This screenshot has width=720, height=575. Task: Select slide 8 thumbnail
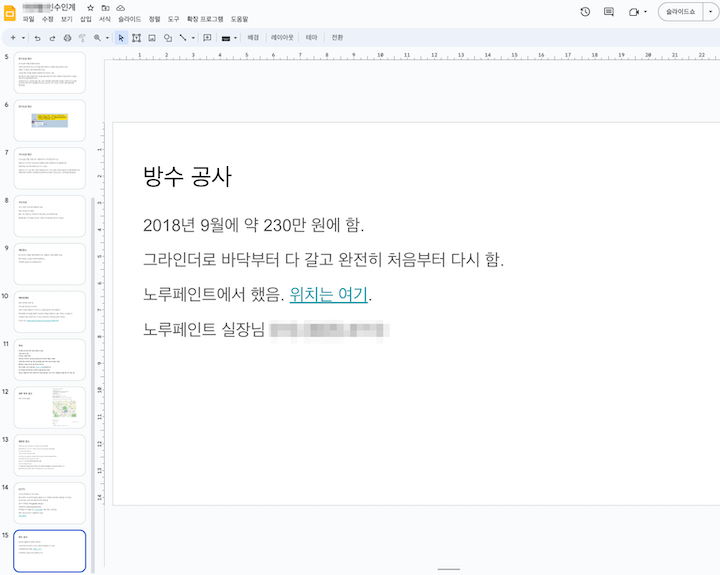pos(50,216)
